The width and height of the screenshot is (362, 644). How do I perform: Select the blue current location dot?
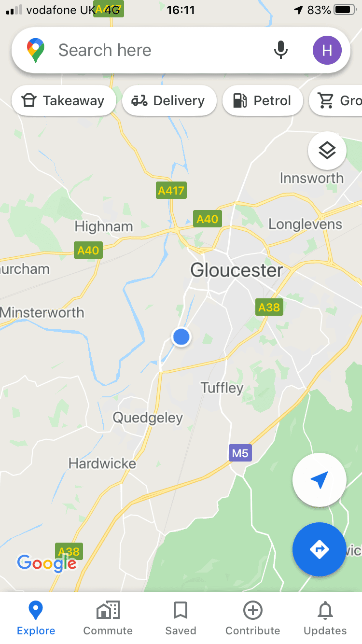[181, 336]
